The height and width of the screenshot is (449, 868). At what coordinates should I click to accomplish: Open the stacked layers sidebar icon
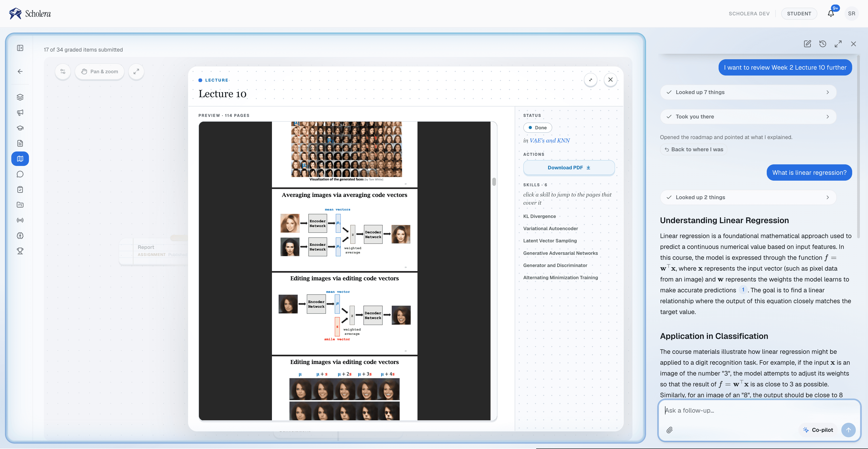[x=20, y=97]
